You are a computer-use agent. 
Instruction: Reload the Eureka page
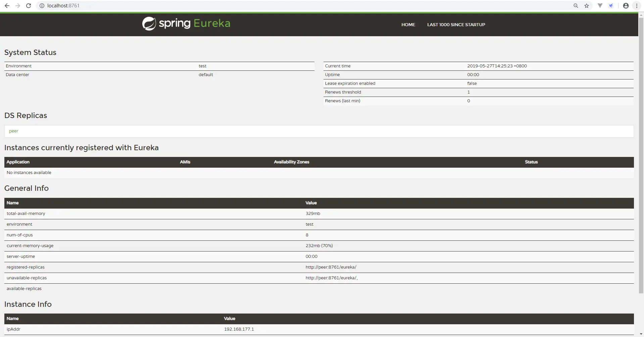29,6
